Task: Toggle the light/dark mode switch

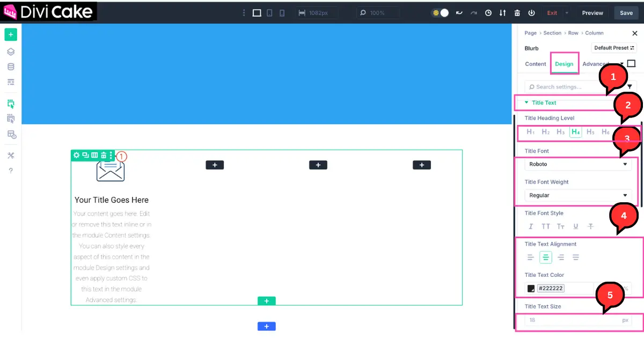Action: point(441,13)
